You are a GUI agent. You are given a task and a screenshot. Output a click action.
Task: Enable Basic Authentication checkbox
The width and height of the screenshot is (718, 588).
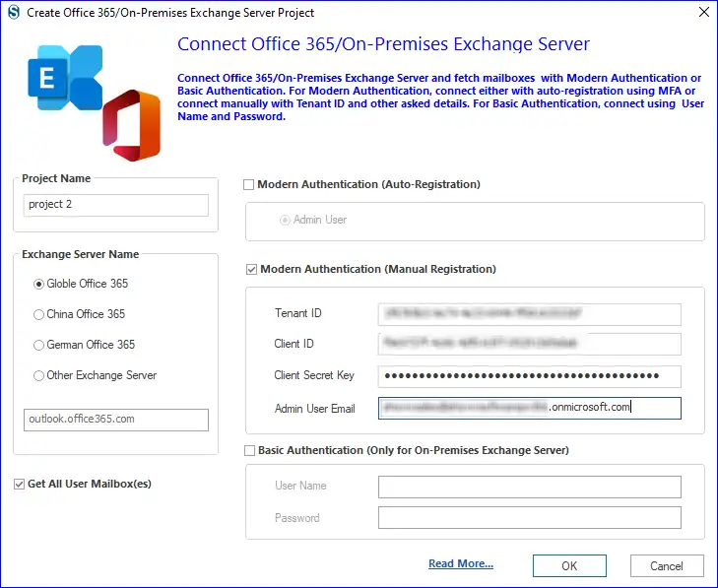(x=249, y=451)
